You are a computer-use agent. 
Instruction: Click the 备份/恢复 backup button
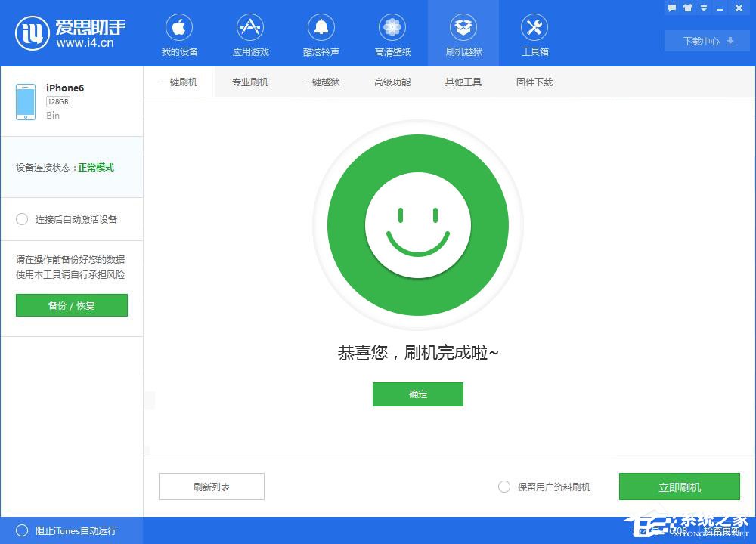point(71,305)
